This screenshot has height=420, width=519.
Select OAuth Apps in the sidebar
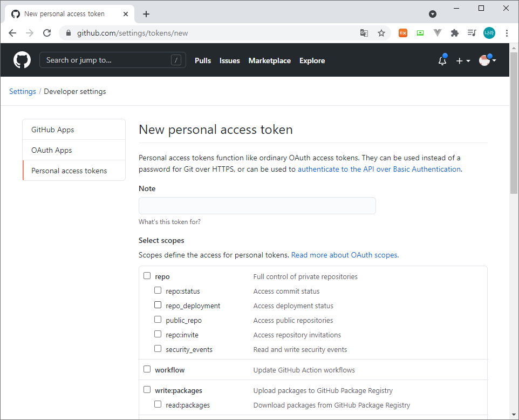pos(52,150)
